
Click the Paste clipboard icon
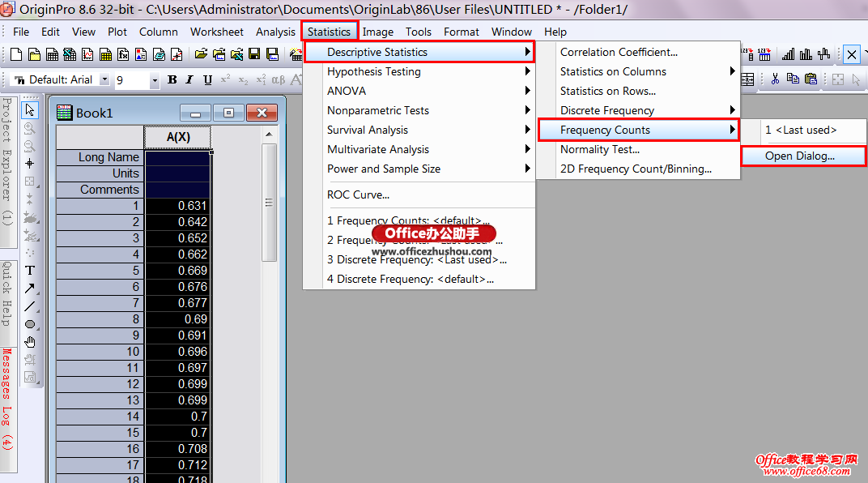point(811,79)
